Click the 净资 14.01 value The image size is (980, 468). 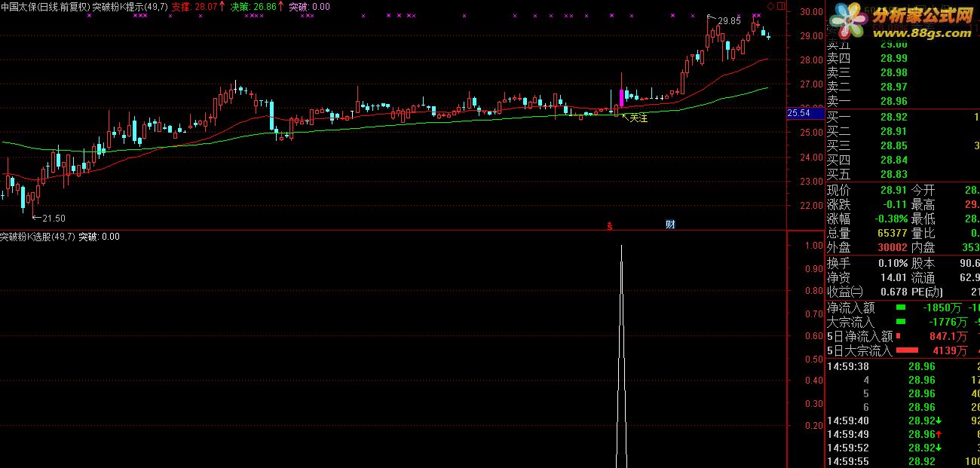[x=893, y=278]
